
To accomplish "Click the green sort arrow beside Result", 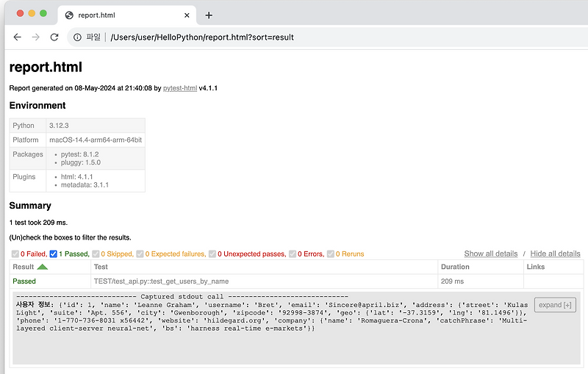I will (43, 267).
